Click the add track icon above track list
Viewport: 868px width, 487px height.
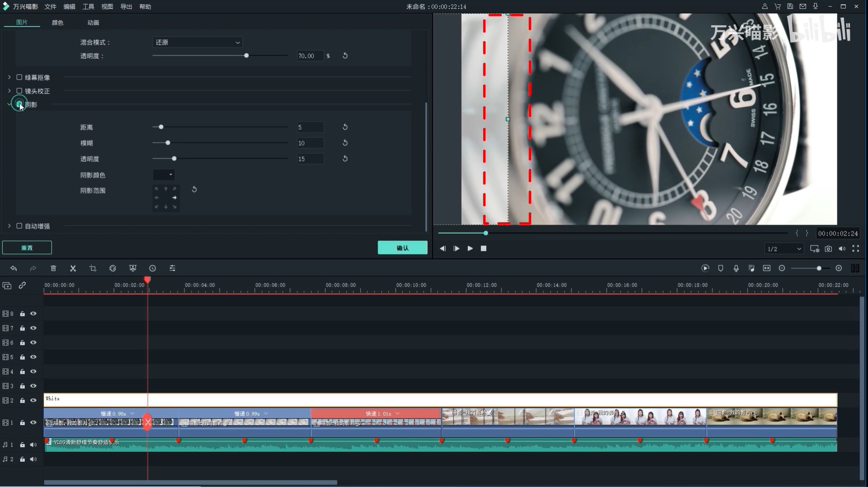click(x=7, y=286)
